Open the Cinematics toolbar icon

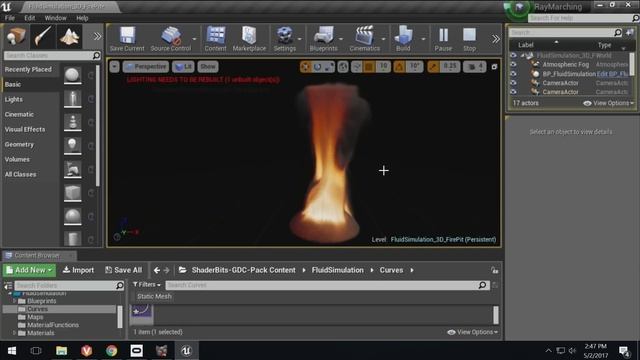click(x=364, y=39)
